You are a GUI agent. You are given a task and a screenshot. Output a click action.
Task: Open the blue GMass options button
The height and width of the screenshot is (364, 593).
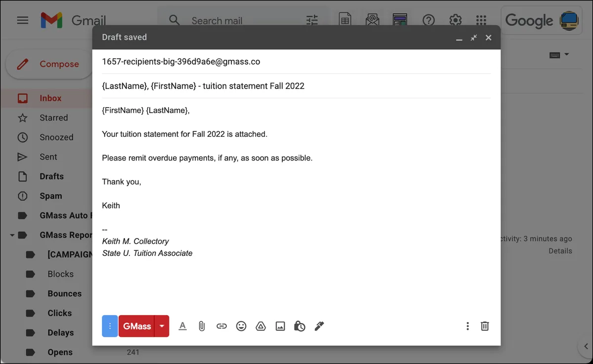[x=110, y=326]
